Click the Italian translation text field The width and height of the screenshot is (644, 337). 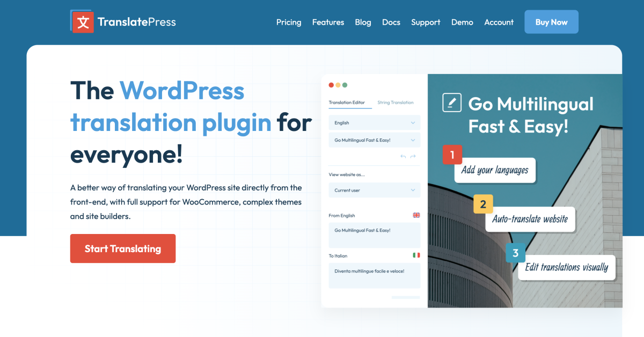[x=374, y=275]
